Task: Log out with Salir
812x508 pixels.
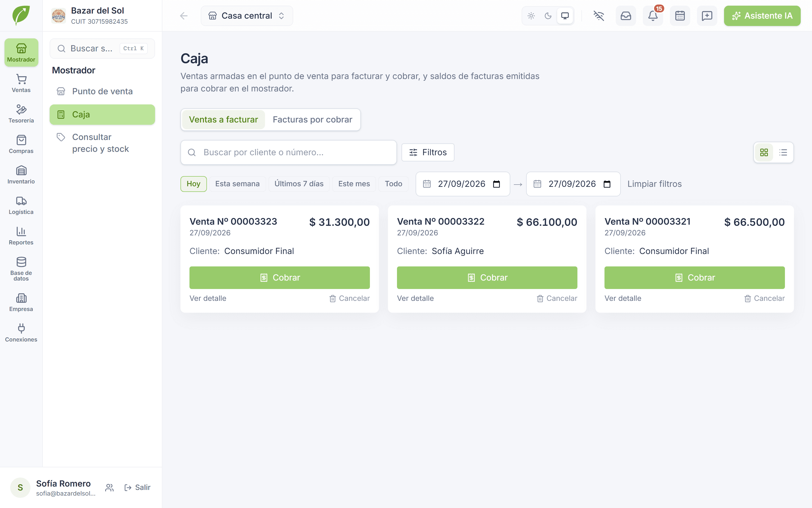Action: tap(137, 487)
